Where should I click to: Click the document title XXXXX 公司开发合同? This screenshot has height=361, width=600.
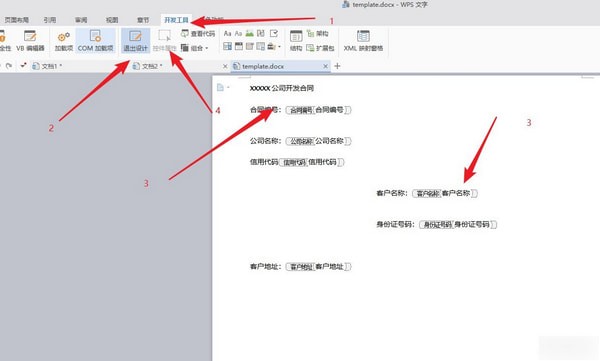click(282, 88)
